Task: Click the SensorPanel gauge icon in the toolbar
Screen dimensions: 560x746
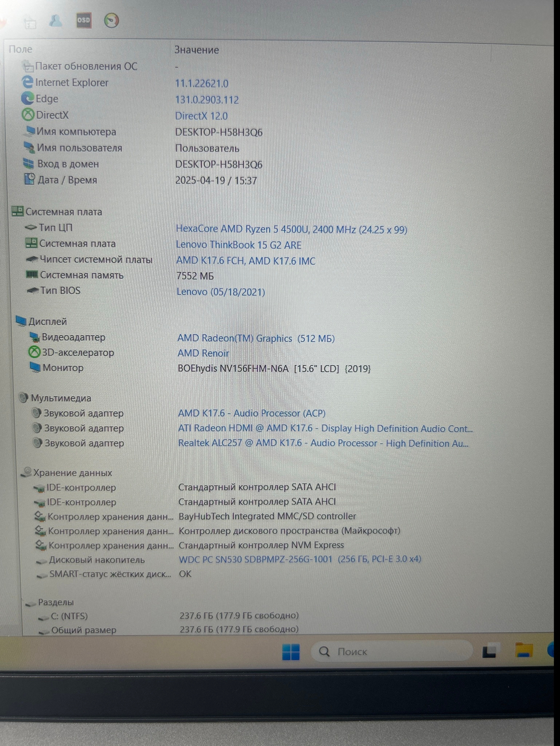Action: coord(111,21)
